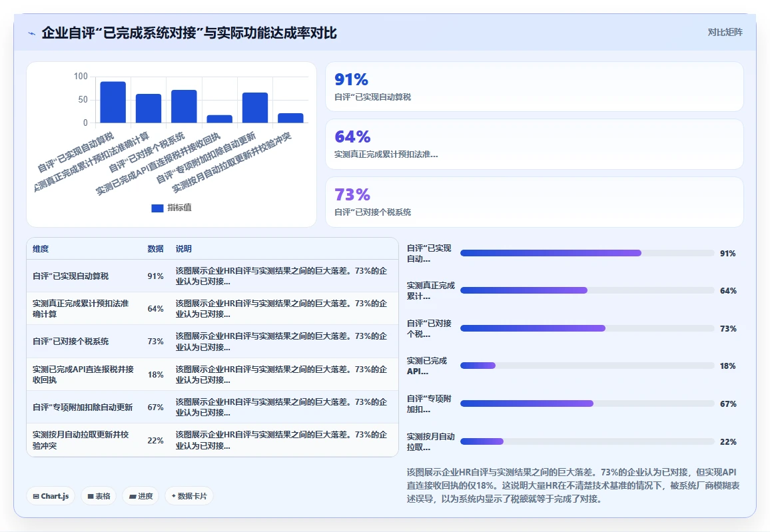Click the 67% progress bar for 自评专项附加扣
This screenshot has height=532, width=770.
pyautogui.click(x=587, y=403)
